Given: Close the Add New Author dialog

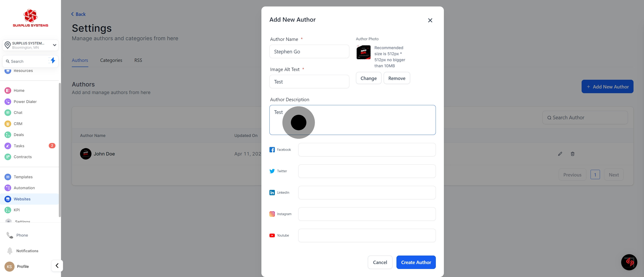Looking at the screenshot, I should (x=430, y=21).
